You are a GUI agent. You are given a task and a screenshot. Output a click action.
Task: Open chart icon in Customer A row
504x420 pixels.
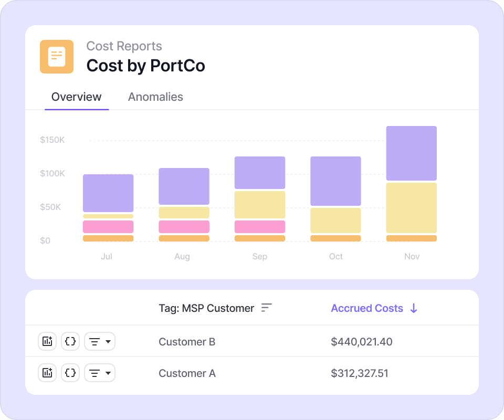(x=47, y=373)
